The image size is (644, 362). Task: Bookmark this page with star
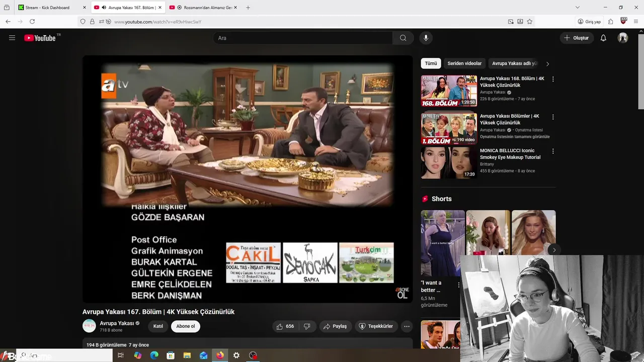tap(530, 22)
